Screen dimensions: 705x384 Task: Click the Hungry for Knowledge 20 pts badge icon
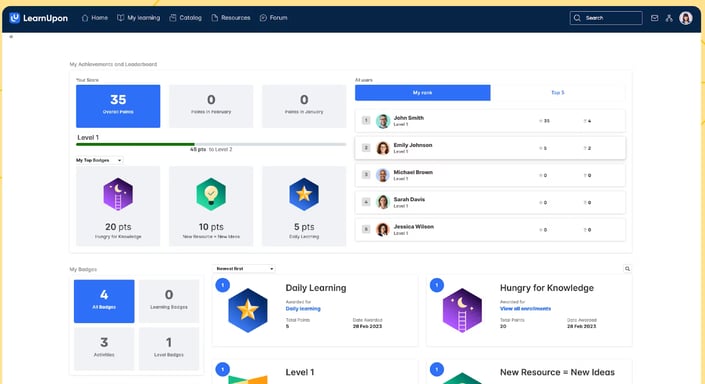(118, 194)
